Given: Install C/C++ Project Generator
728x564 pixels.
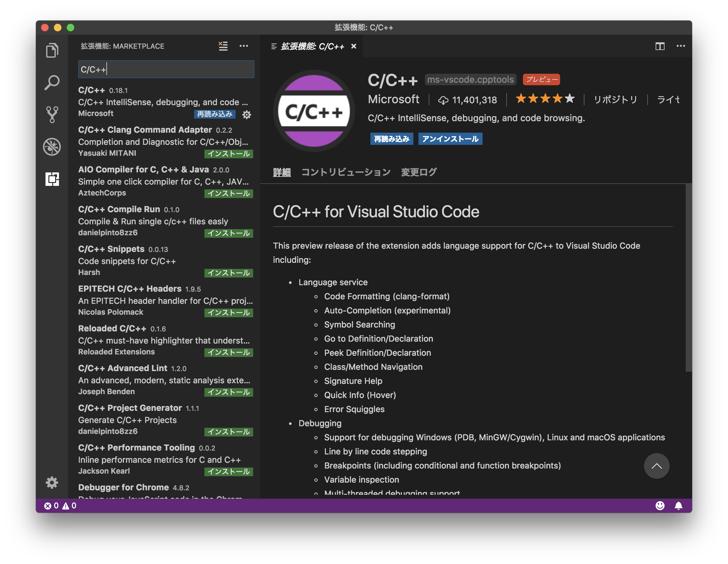Looking at the screenshot, I should coord(229,432).
